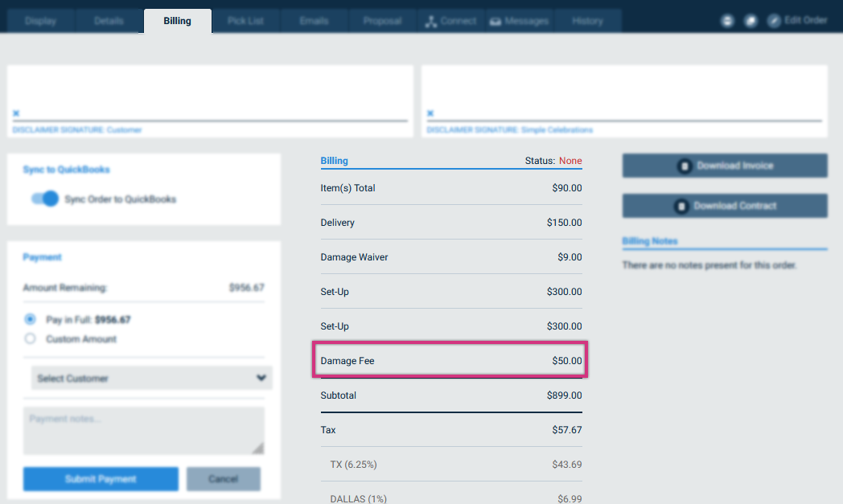Switch to the Pick List tab

coord(245,21)
